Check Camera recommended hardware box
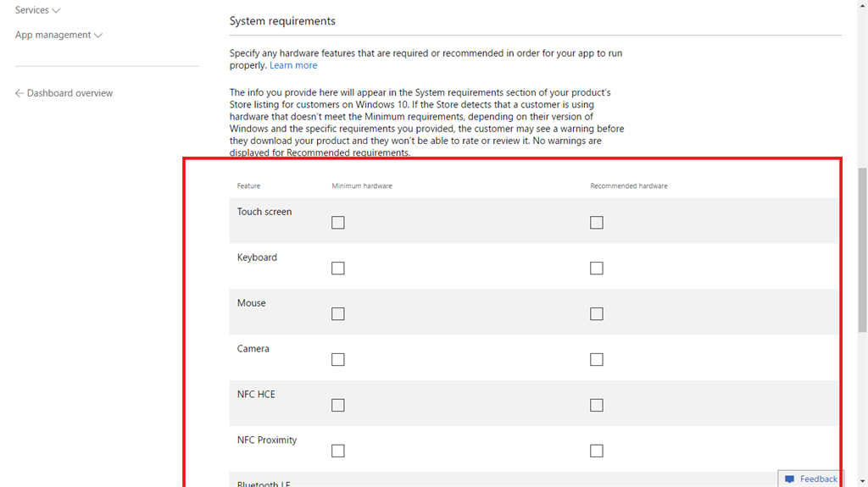 coord(597,360)
